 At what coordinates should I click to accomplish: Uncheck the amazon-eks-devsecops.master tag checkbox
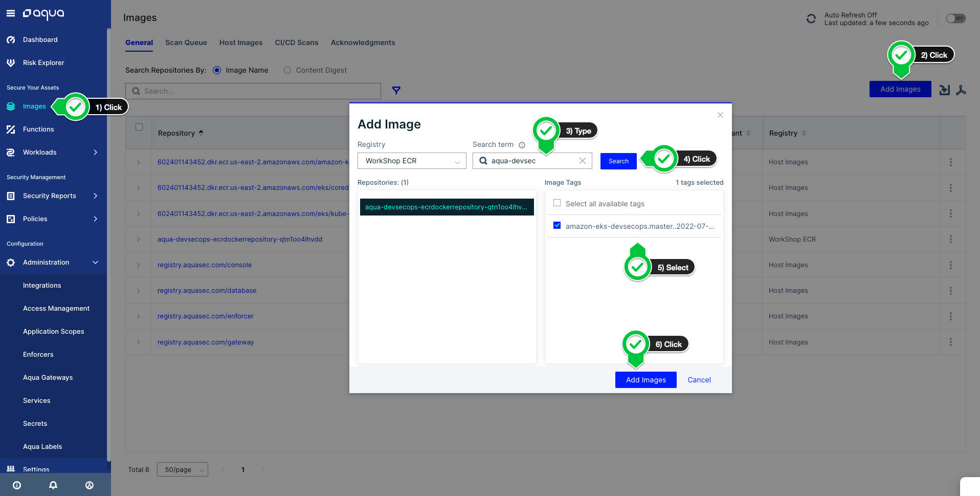tap(557, 226)
